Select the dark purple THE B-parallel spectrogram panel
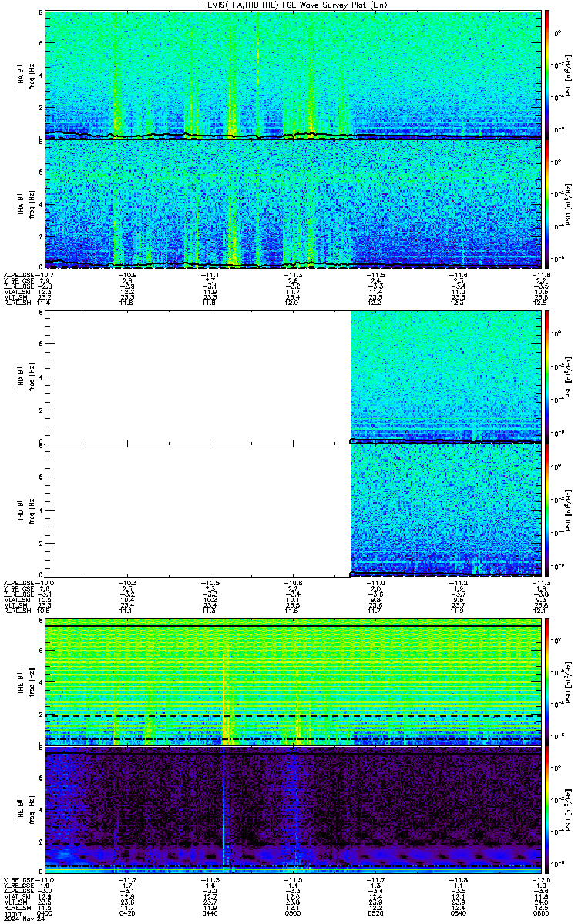The height and width of the screenshot is (924, 578). tap(293, 811)
